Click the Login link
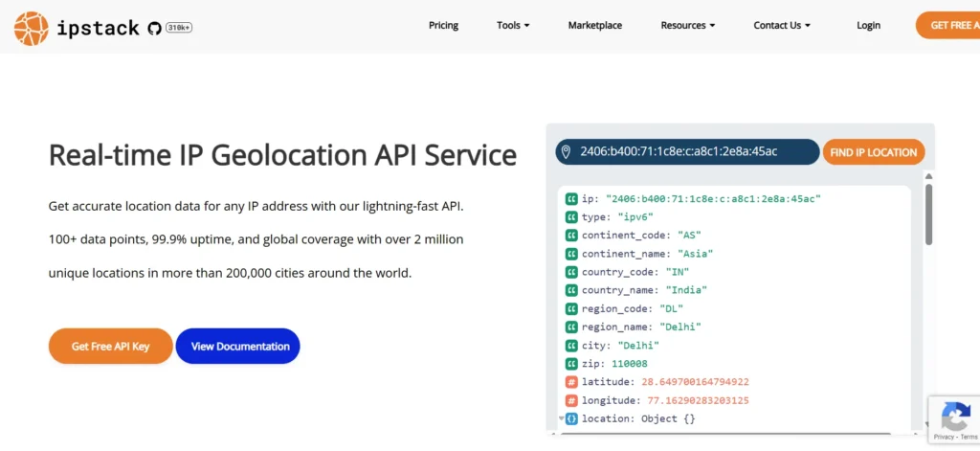Image resolution: width=980 pixels, height=451 pixels. click(x=868, y=26)
